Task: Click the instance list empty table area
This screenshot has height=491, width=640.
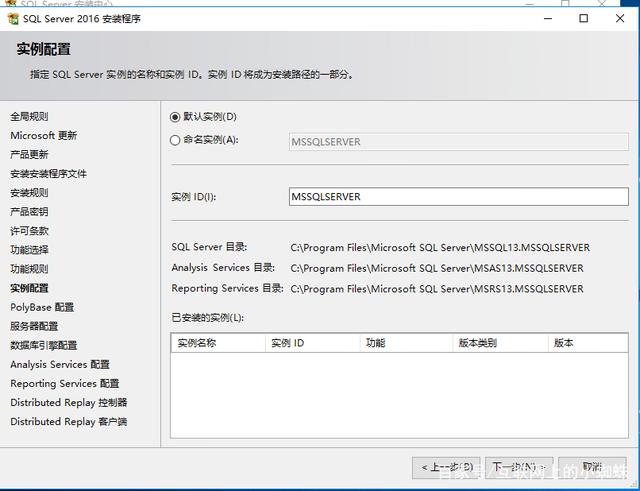Action: [x=399, y=395]
